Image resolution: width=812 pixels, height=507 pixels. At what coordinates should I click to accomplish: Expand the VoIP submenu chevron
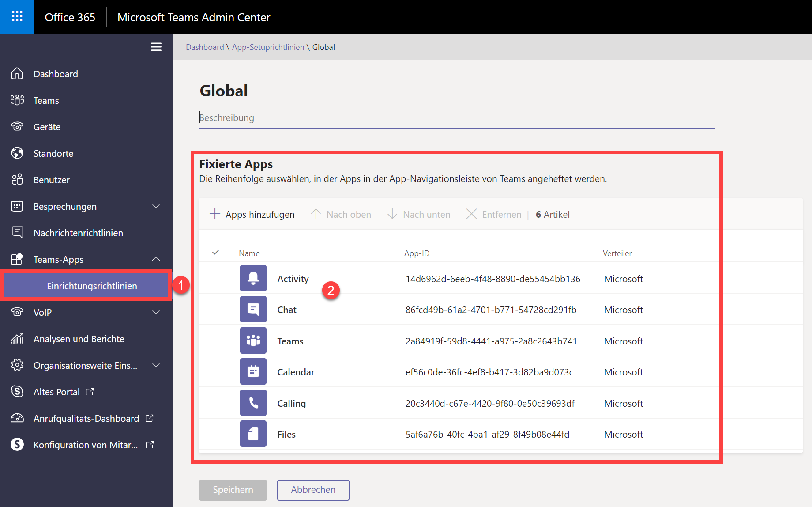click(x=156, y=312)
